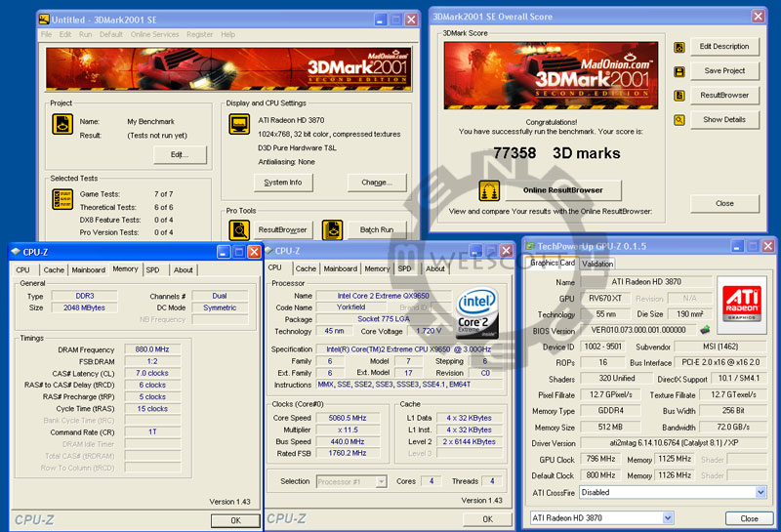Open the Validation tab in GPU-Z
This screenshot has width=781, height=532.
(x=597, y=264)
